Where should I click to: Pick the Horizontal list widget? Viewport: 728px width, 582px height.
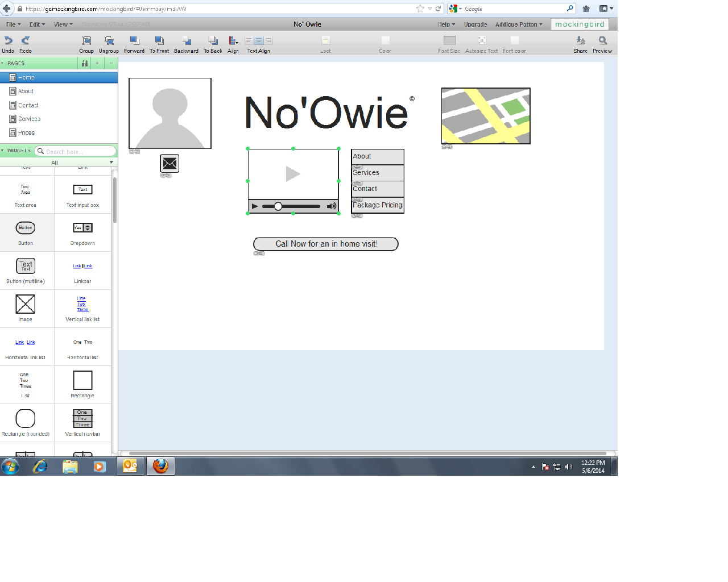tap(82, 347)
